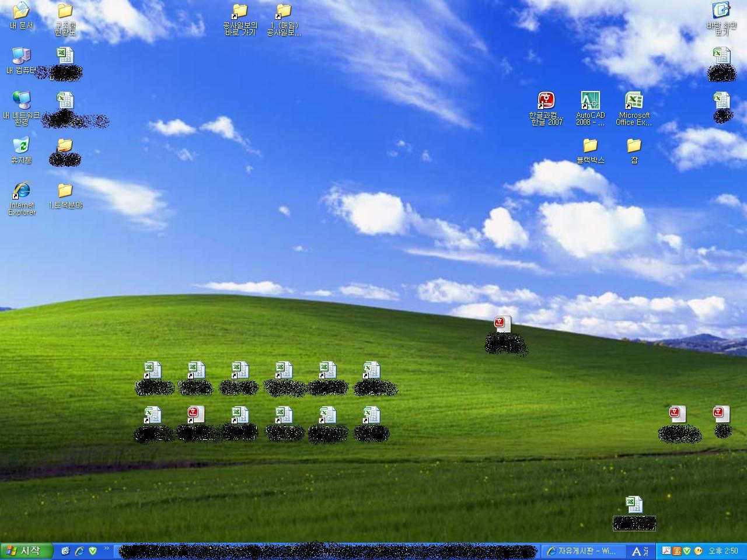This screenshot has width=747, height=560.
Task: Launch 한글과컴퓨터 한글 2007 shortcut
Action: [546, 108]
